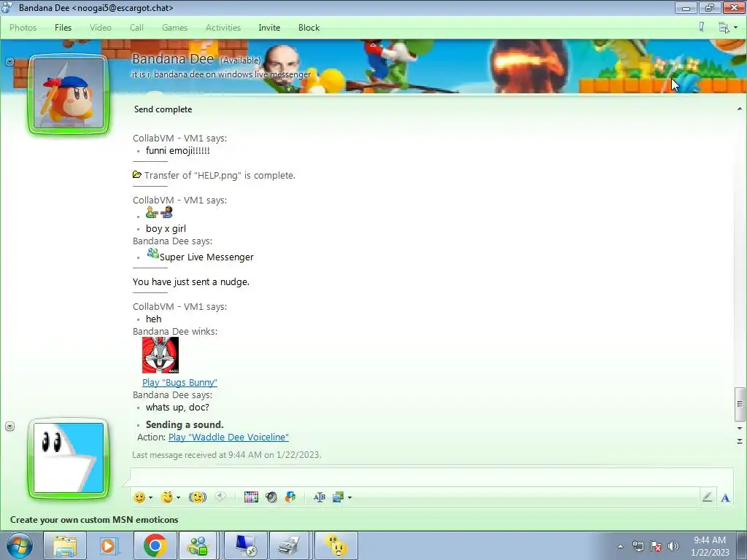Image resolution: width=747 pixels, height=560 pixels.
Task: Collapse Bandana Dee's display picture arrow
Action: pos(9,61)
